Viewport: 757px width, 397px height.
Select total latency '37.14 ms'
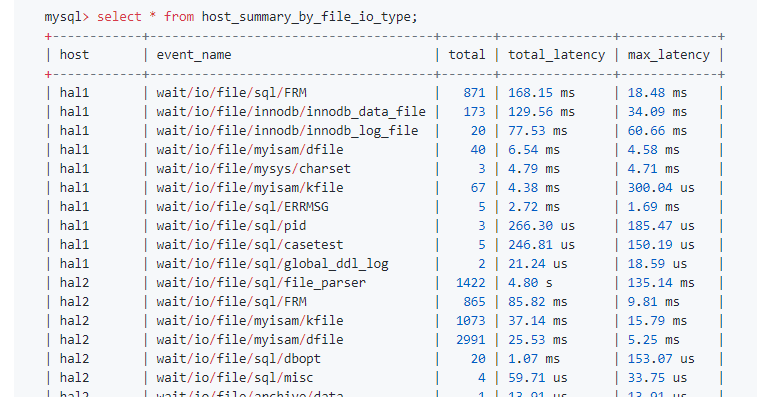coord(537,321)
